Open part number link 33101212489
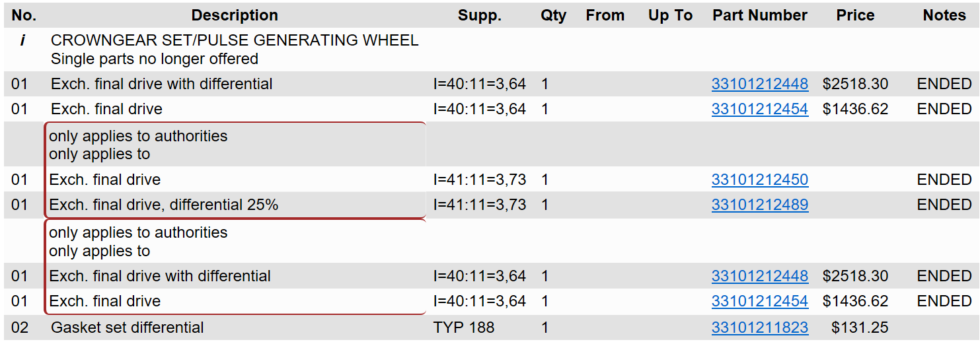 760,205
